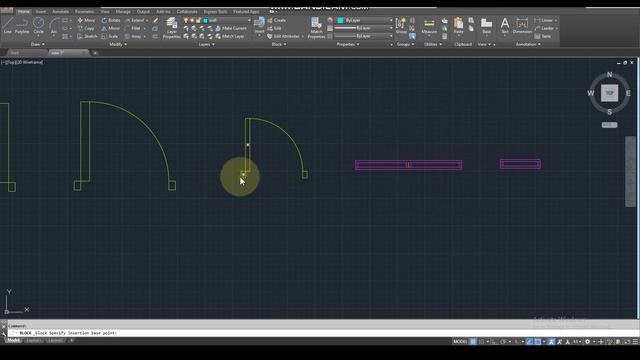Select the Polyline tool

[x=22, y=25]
